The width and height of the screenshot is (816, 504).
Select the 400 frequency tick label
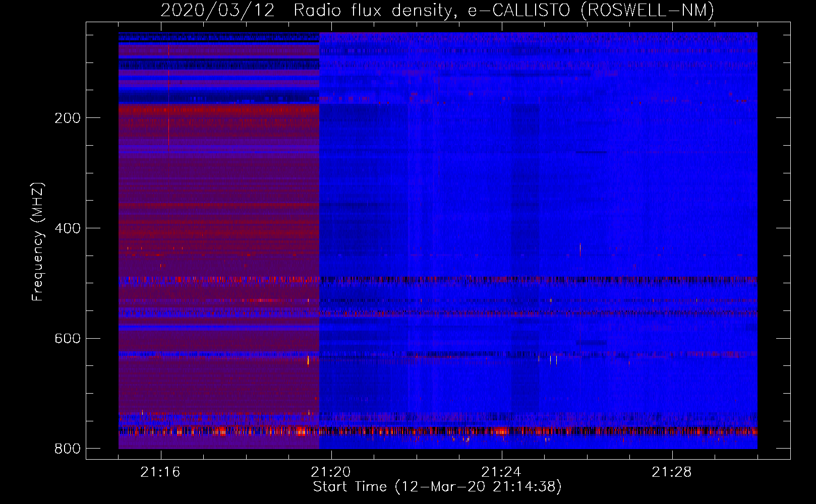tap(68, 228)
